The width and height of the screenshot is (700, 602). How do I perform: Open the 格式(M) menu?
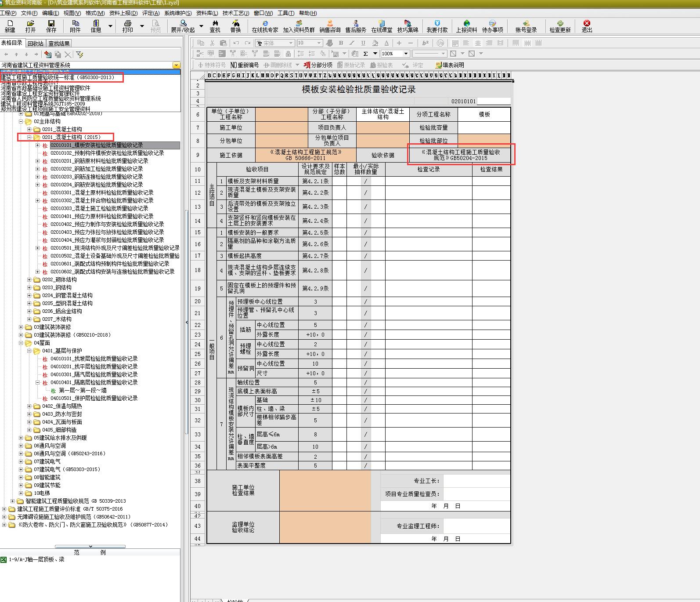coord(95,13)
